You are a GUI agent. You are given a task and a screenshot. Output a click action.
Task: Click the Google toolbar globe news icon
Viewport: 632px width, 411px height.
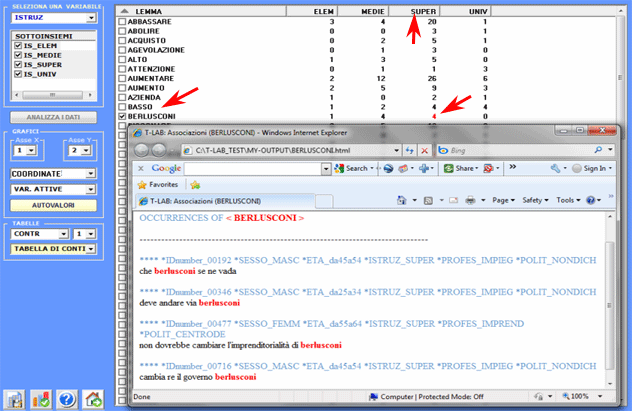click(388, 168)
